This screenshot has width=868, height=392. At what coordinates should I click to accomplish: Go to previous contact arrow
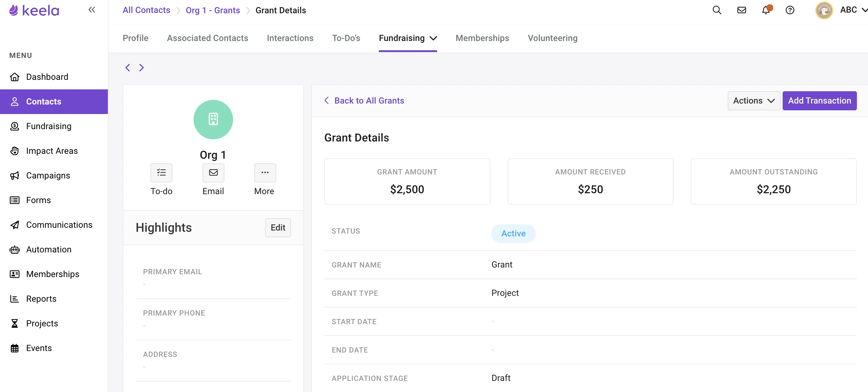coord(127,68)
